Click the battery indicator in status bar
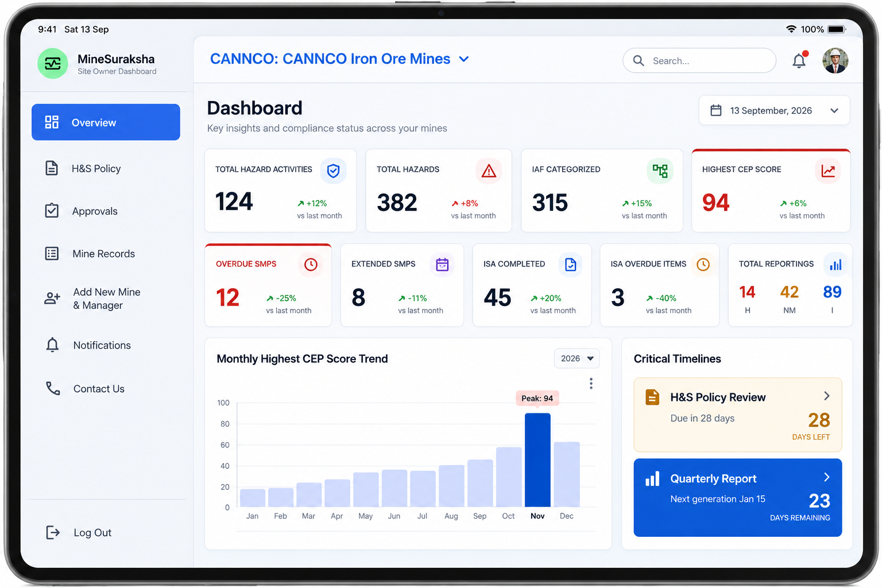882x588 pixels. 837,29
